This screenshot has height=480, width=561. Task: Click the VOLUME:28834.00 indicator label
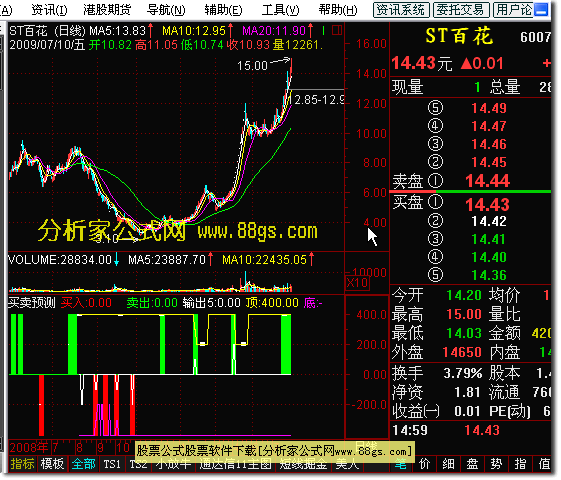tap(60, 260)
